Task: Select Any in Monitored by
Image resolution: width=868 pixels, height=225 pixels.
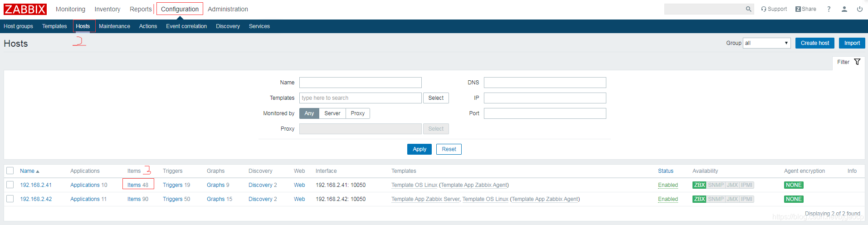Action: [309, 113]
